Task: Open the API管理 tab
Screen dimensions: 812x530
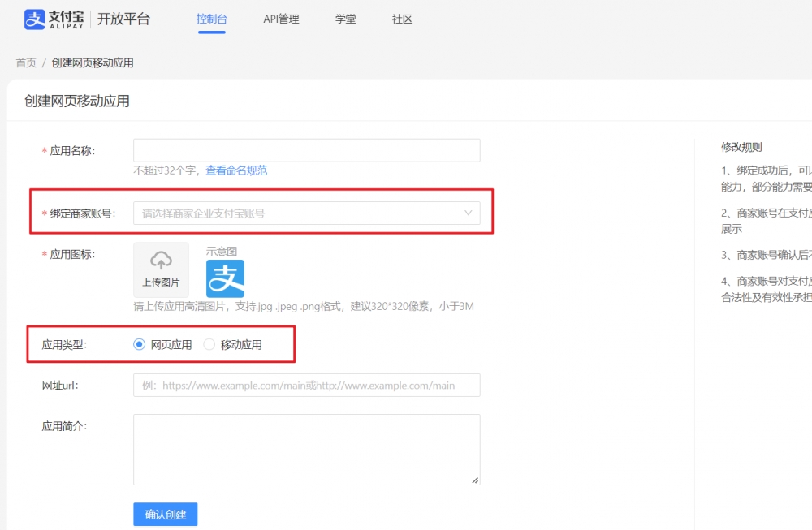Action: [x=281, y=19]
